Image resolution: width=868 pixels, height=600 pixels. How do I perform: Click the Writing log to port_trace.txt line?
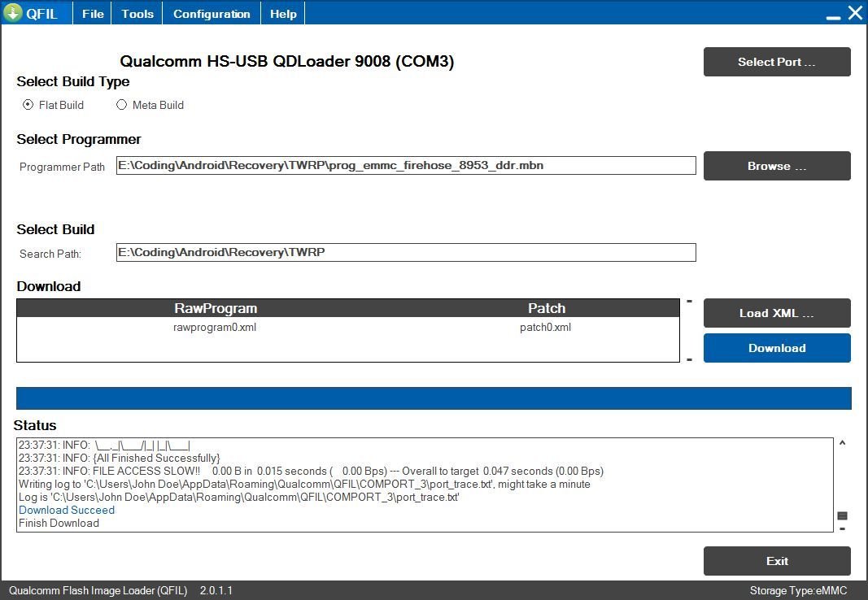304,484
